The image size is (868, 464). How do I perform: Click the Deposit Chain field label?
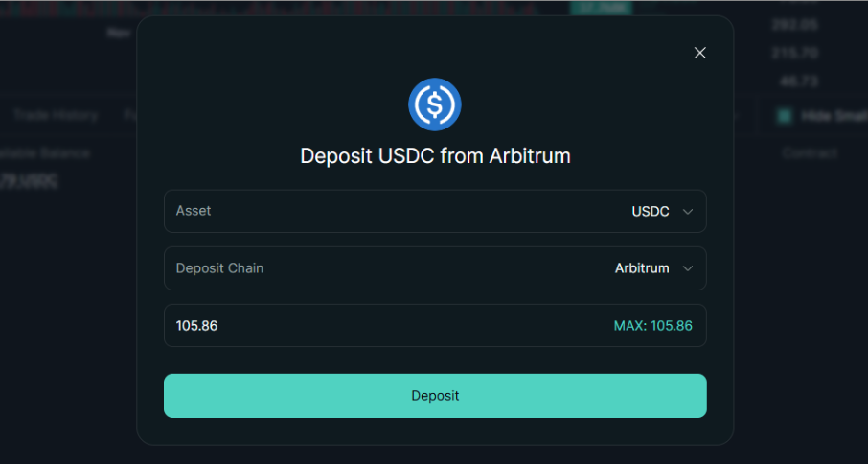(x=219, y=268)
